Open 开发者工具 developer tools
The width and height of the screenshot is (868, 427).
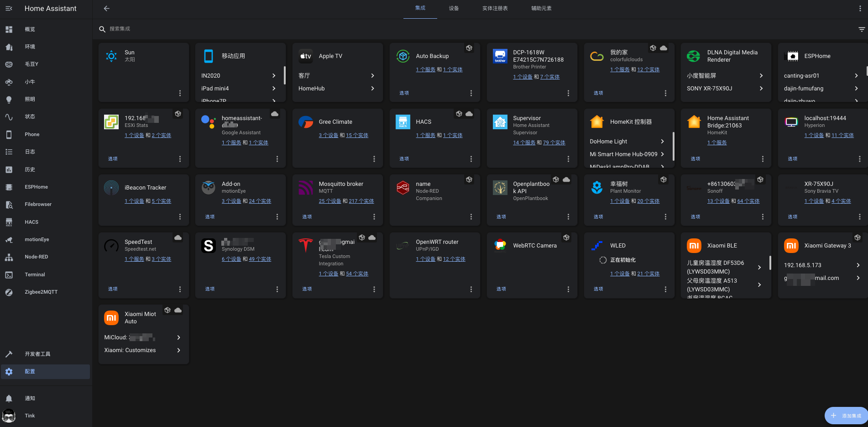46,354
